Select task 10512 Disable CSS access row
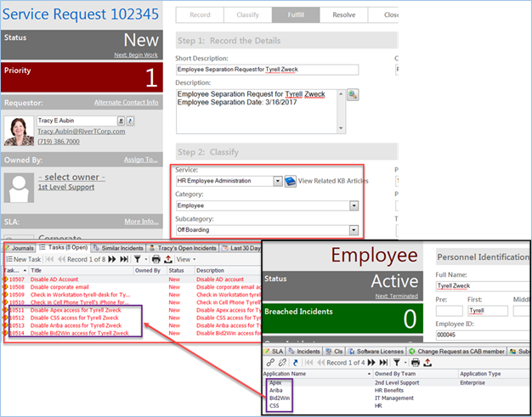Image resolution: width=532 pixels, height=417 pixels. coord(133,318)
